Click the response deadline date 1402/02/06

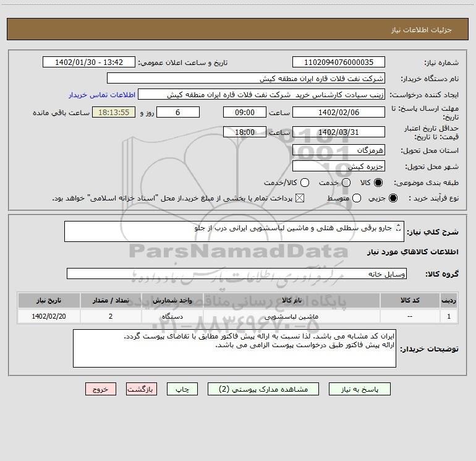click(x=339, y=112)
